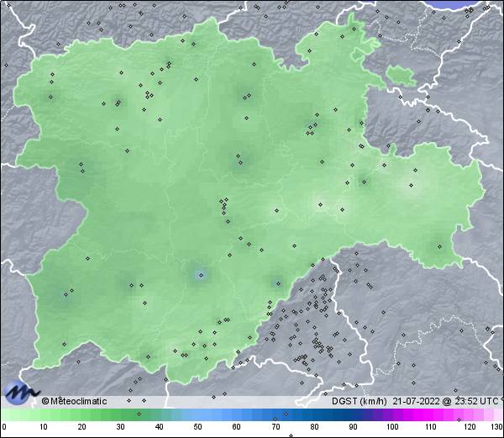Viewport: 504px width, 438px height.
Task: Click the station marker with blue halo
Action: click(x=202, y=275)
